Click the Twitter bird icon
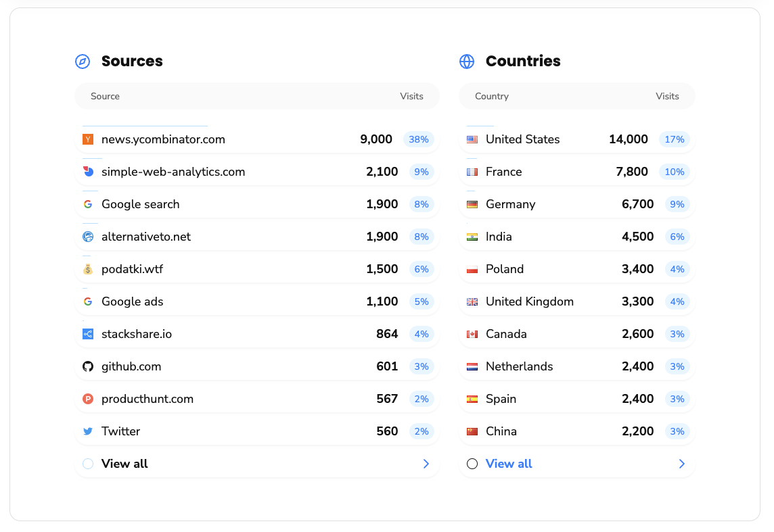The width and height of the screenshot is (774, 532). [x=88, y=431]
